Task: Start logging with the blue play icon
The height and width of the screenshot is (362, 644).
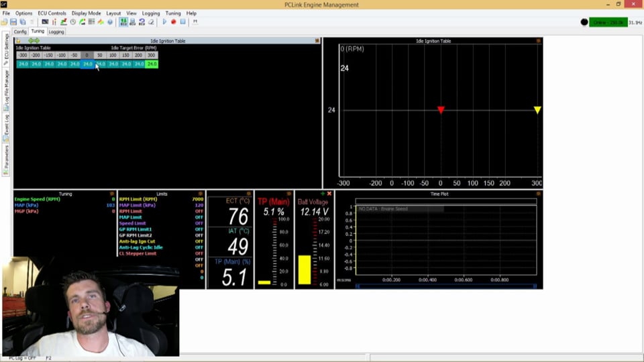Action: [165, 21]
